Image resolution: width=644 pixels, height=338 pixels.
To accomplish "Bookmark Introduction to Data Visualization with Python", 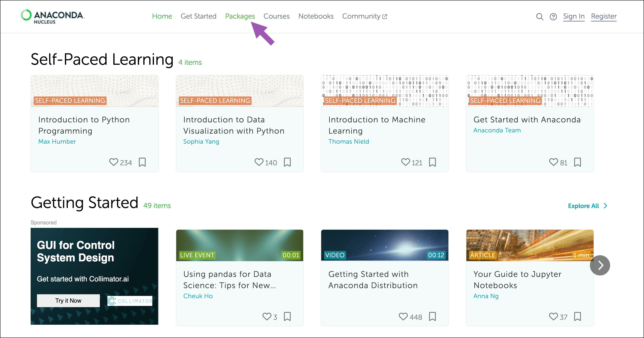I will click(287, 162).
